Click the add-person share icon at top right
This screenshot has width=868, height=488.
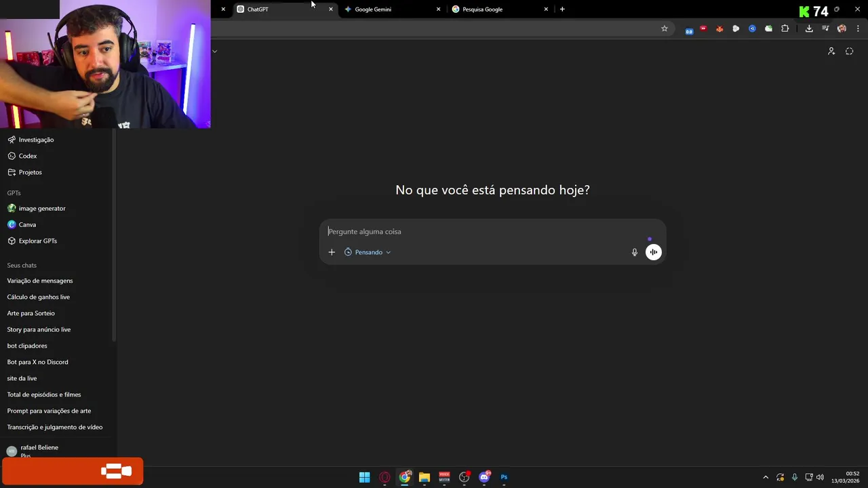click(x=831, y=52)
